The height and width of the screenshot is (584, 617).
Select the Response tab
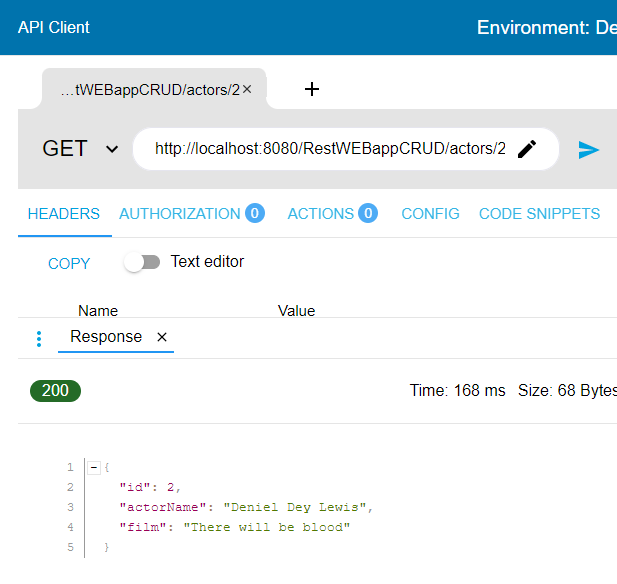[x=106, y=336]
